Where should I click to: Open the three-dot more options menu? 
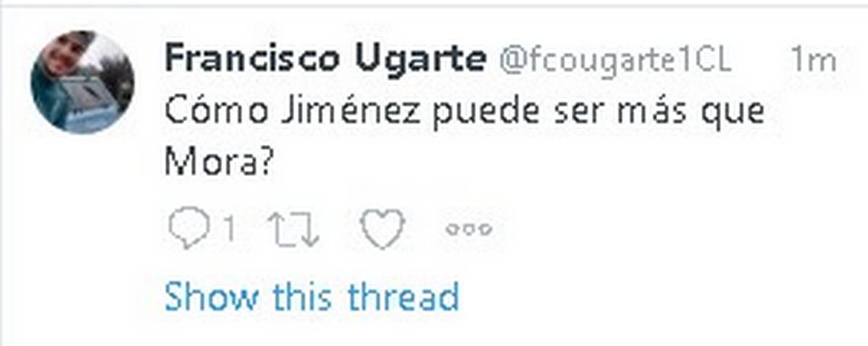(x=469, y=229)
